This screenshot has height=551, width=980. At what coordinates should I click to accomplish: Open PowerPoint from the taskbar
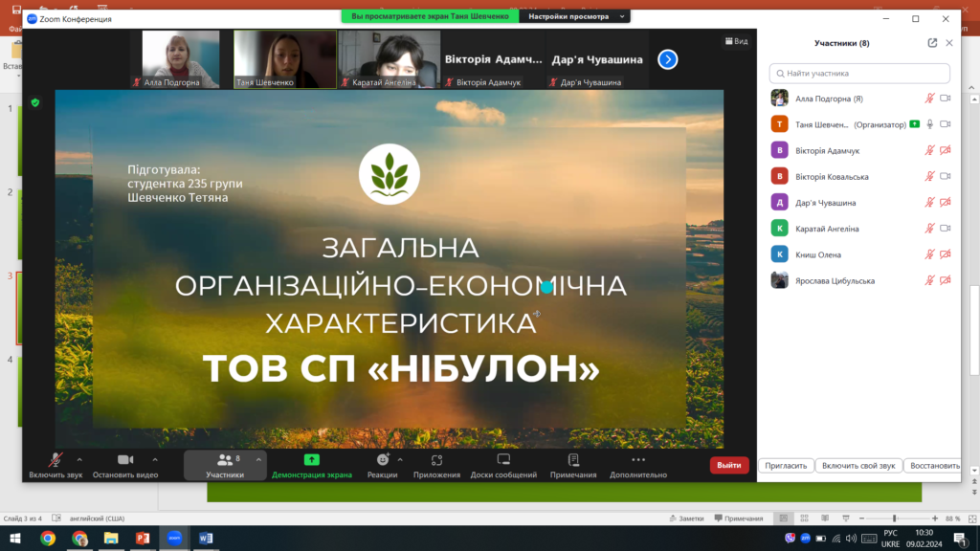coord(143,538)
